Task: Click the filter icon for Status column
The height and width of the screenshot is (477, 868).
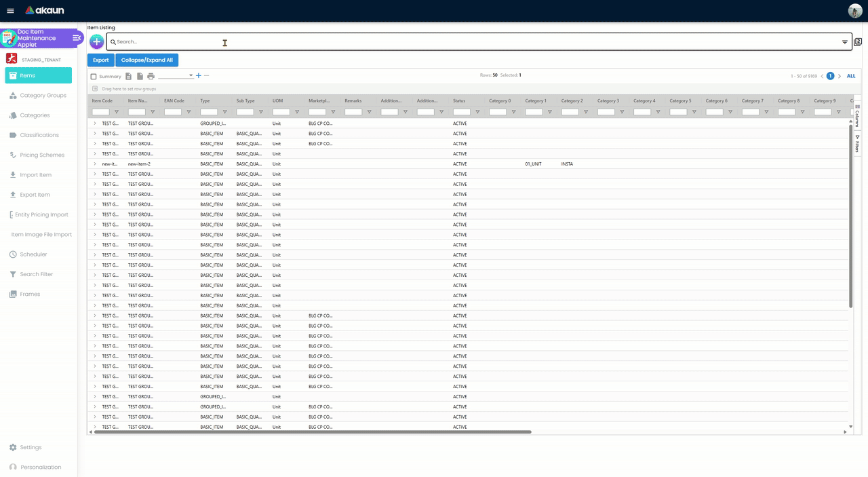Action: click(x=477, y=112)
